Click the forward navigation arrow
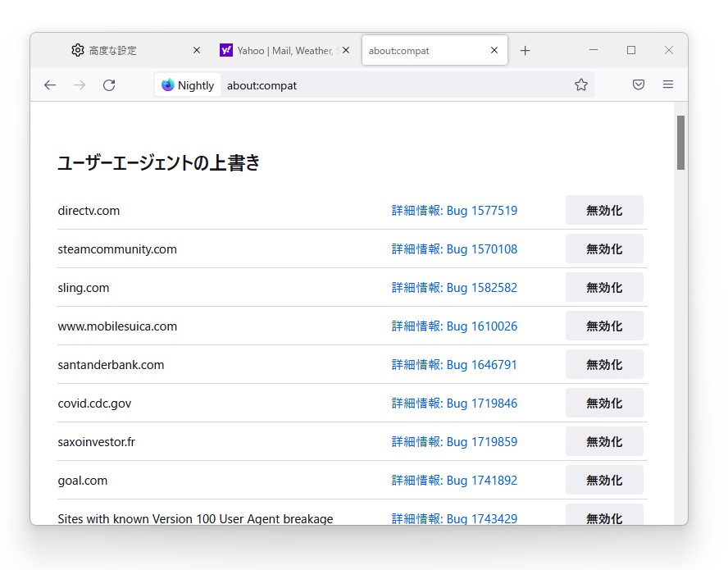 (x=80, y=85)
